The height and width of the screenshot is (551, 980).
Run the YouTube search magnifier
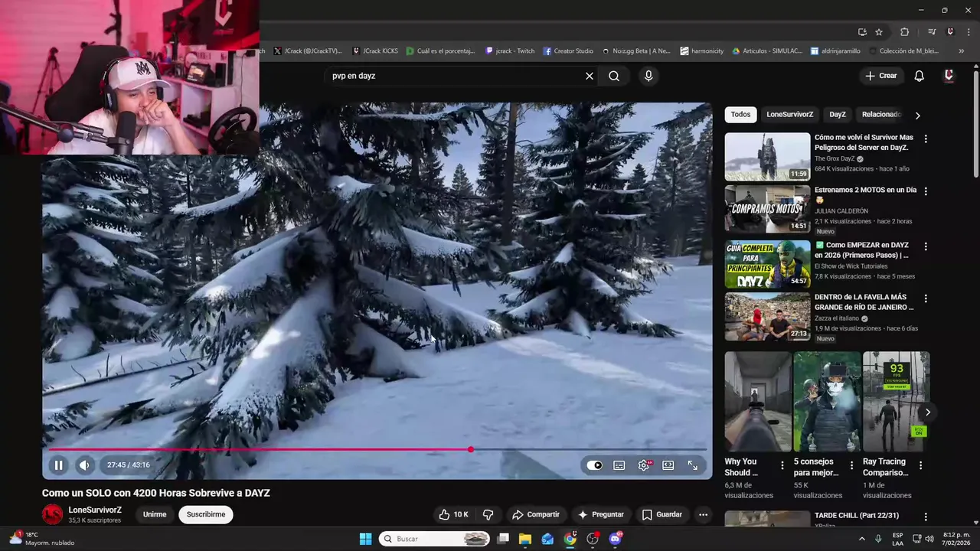614,76
